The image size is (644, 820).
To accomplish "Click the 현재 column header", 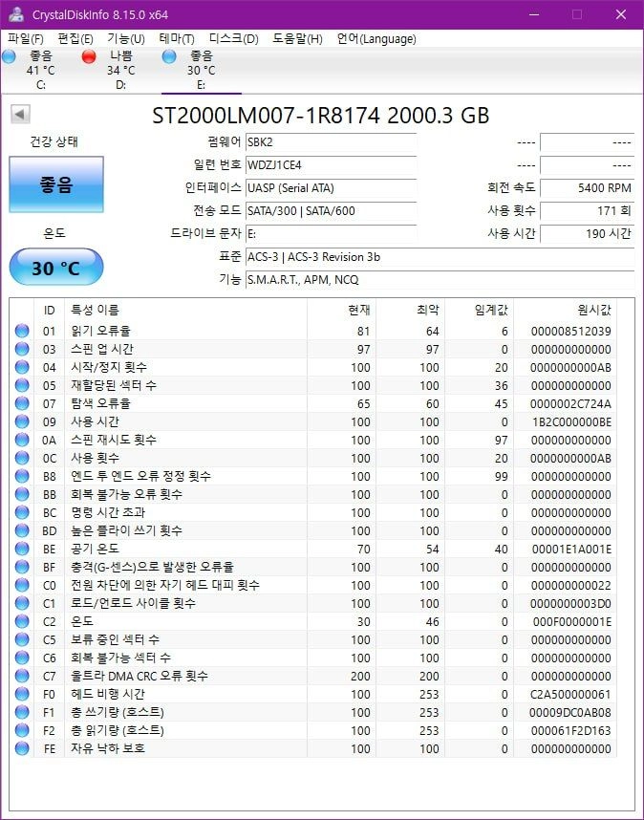I will 341,310.
